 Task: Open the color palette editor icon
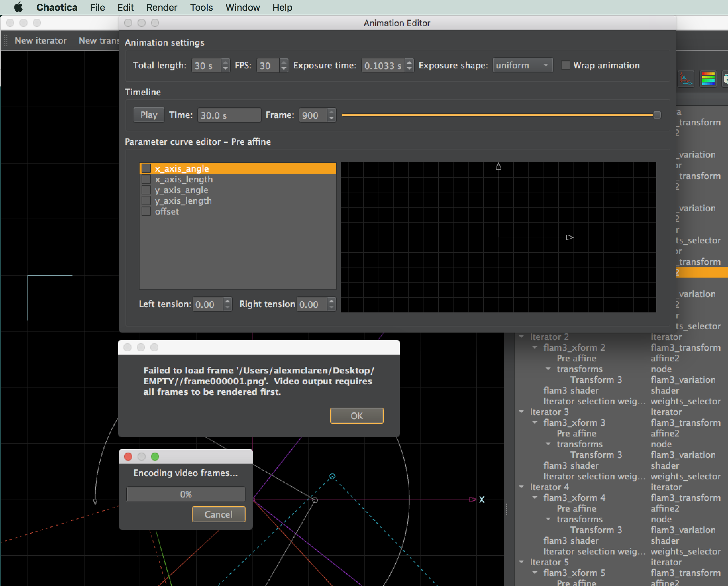pyautogui.click(x=708, y=79)
